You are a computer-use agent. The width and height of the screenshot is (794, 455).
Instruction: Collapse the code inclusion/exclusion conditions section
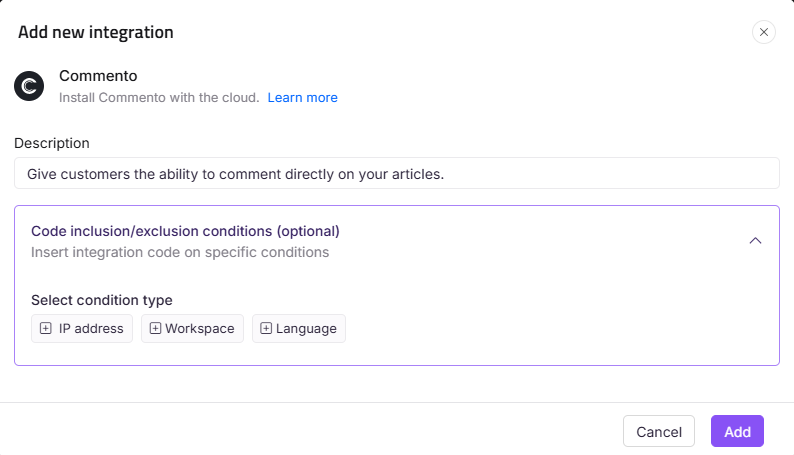pos(755,241)
